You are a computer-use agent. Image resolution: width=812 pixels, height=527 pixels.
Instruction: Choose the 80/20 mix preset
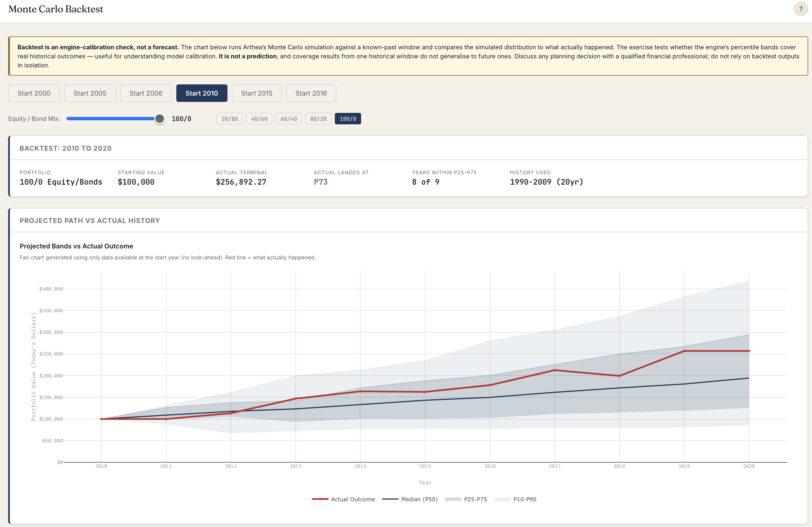[x=318, y=119]
